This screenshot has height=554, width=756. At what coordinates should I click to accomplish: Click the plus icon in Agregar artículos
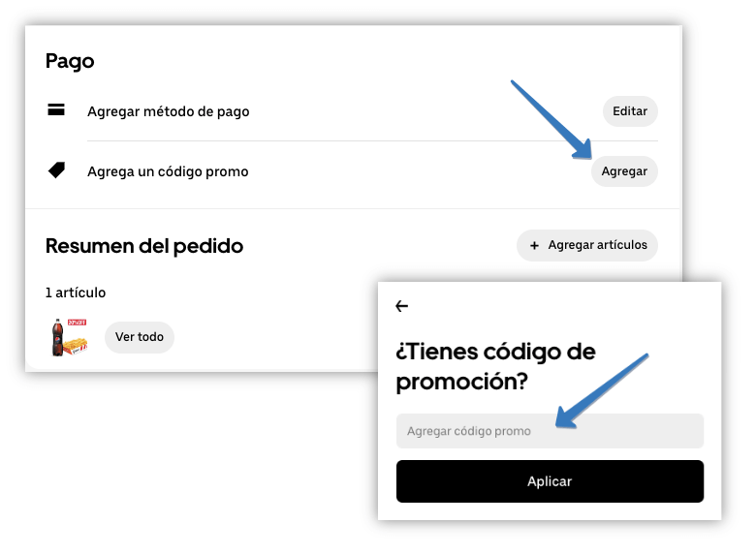(x=534, y=246)
